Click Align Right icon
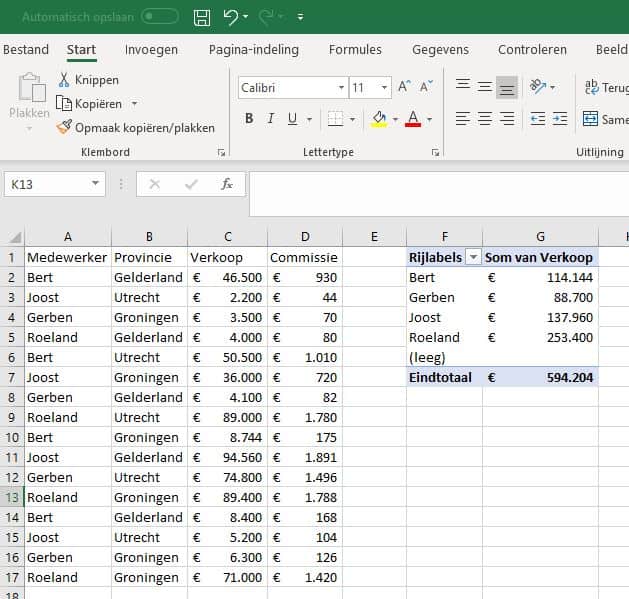Image resolution: width=629 pixels, height=599 pixels. tap(507, 119)
